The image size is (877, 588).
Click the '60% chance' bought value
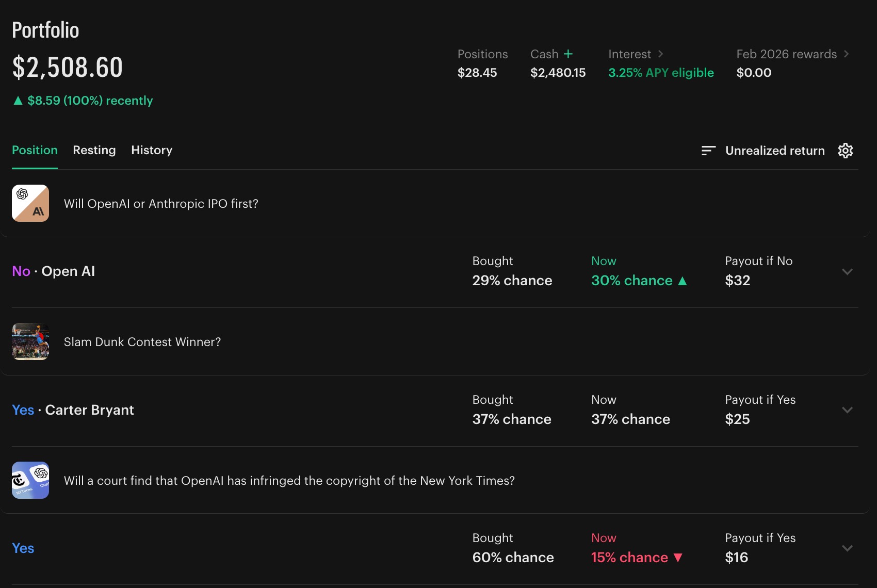tap(513, 558)
